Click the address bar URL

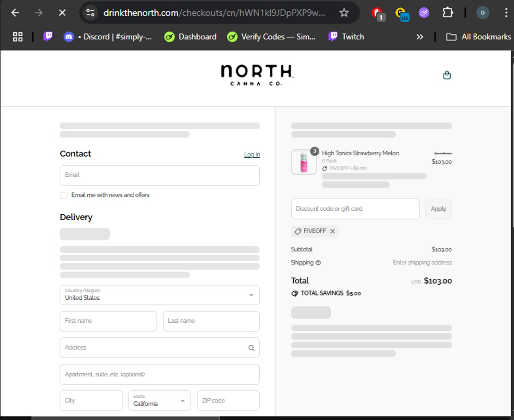(x=214, y=13)
